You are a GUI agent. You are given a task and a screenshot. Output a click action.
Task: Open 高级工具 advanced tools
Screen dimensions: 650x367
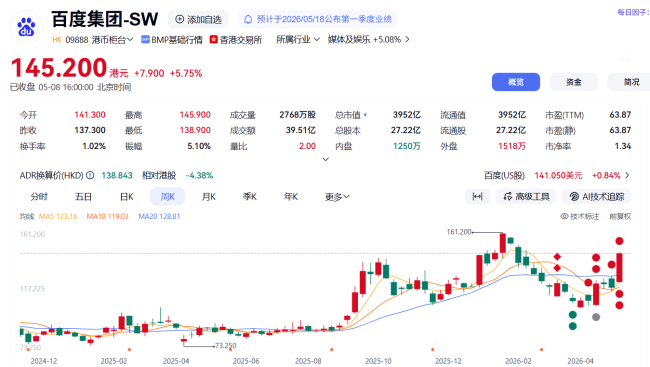526,197
